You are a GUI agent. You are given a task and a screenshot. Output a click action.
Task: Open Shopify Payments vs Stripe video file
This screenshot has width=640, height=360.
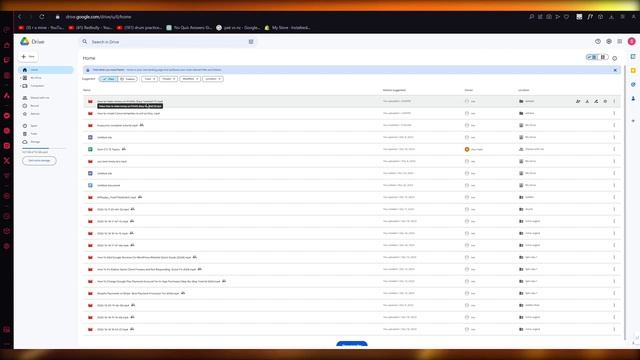138,293
